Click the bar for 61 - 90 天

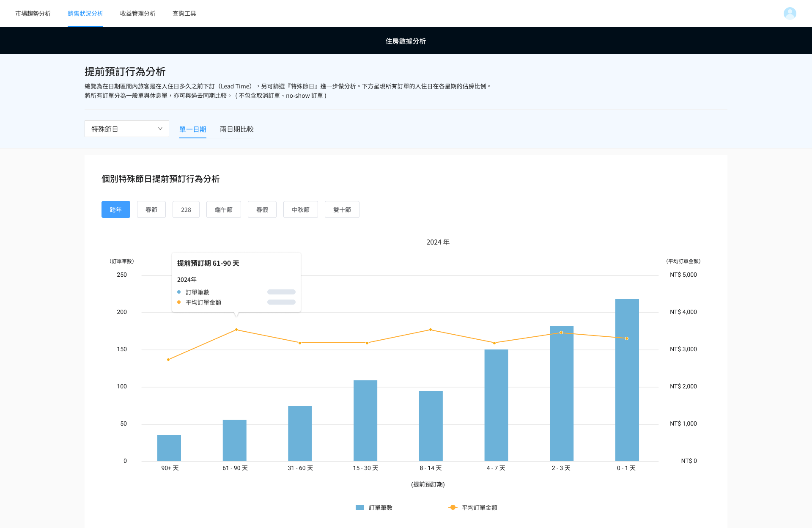pyautogui.click(x=235, y=440)
